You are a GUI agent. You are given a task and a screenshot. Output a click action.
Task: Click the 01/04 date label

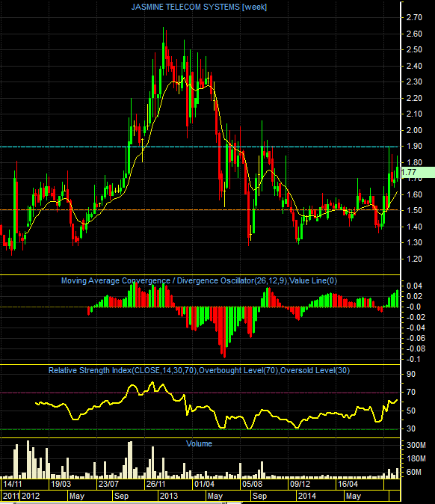[204, 484]
